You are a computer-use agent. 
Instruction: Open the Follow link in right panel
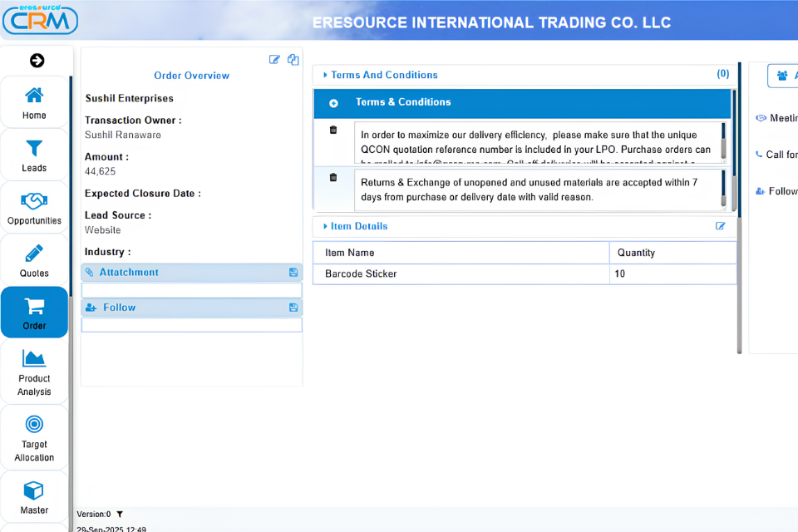(x=777, y=191)
